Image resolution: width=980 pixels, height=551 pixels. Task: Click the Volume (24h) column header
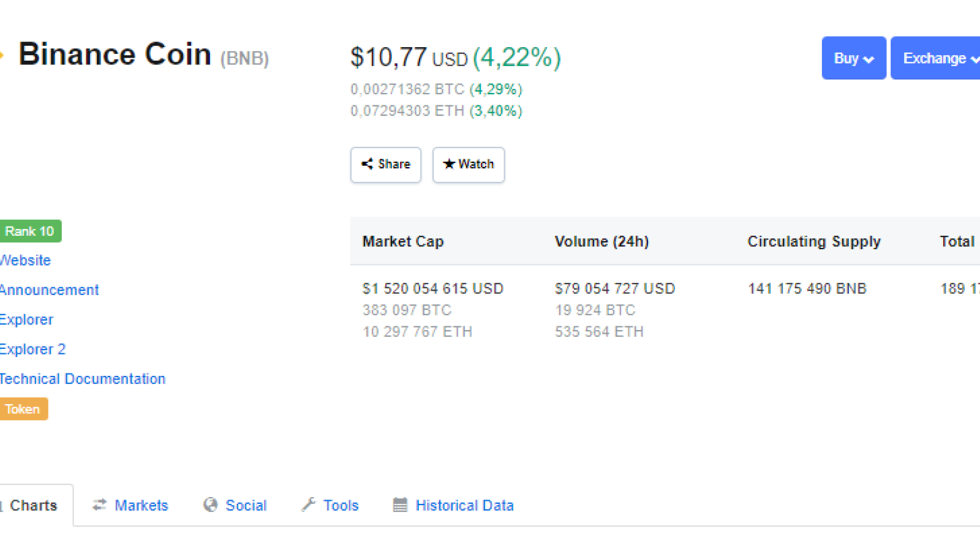[x=601, y=241]
